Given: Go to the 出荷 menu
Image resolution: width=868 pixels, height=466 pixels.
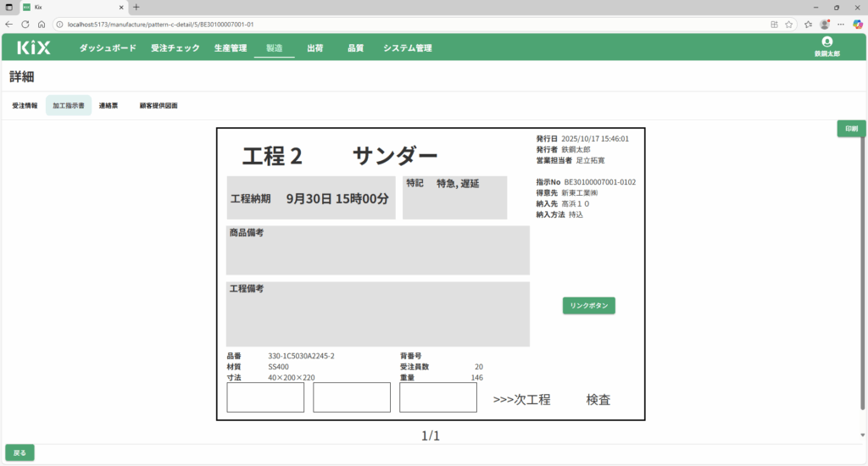Looking at the screenshot, I should click(x=314, y=48).
